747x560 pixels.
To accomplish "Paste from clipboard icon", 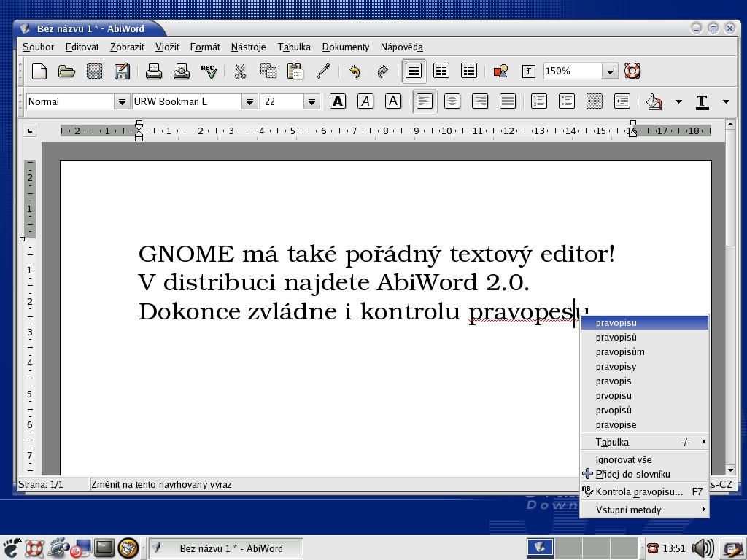I will click(x=296, y=71).
